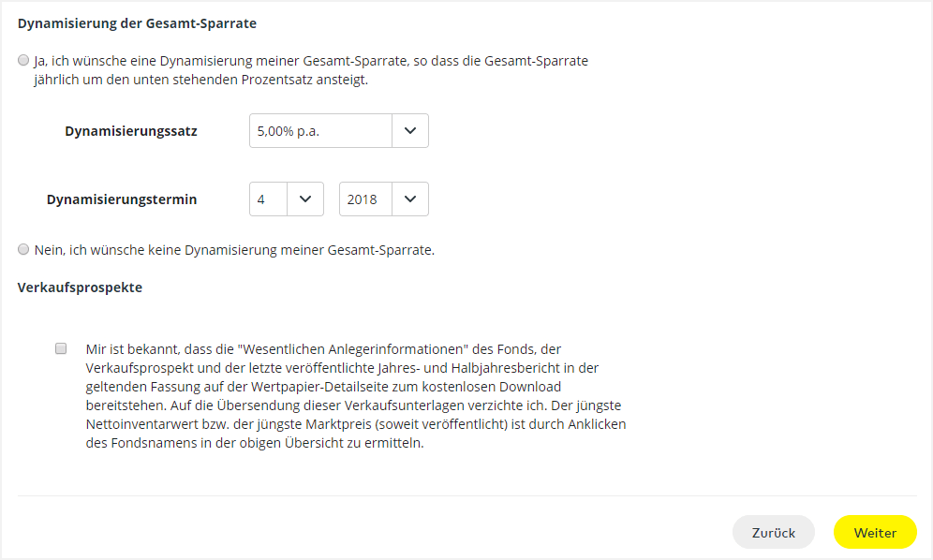Image resolution: width=933 pixels, height=560 pixels.
Task: Click the chevron arrow beside year '2018'
Action: click(409, 199)
